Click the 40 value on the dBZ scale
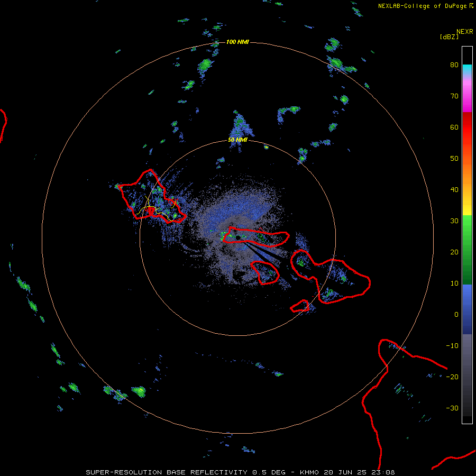 [x=454, y=190]
